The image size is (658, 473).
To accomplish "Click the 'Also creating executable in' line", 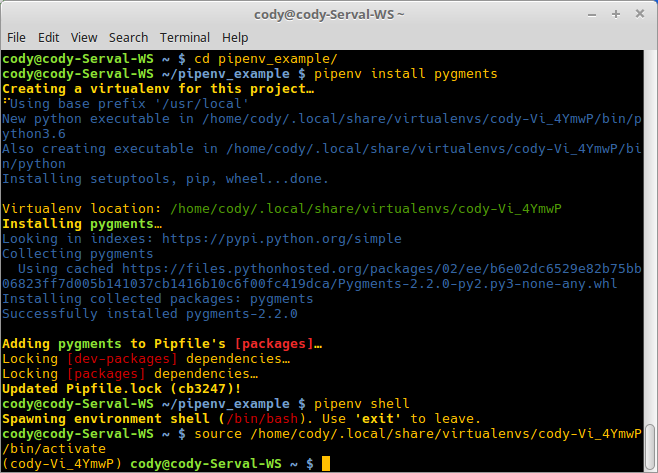I will (x=322, y=149).
